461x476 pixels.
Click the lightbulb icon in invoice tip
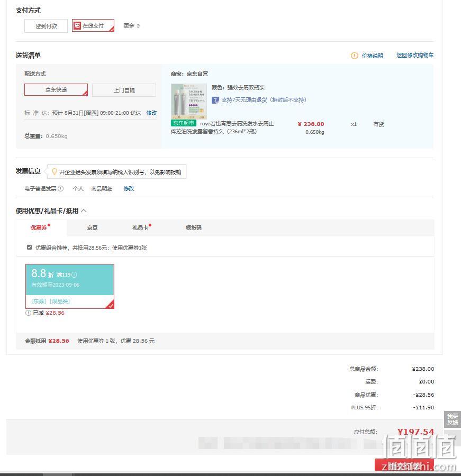point(54,171)
